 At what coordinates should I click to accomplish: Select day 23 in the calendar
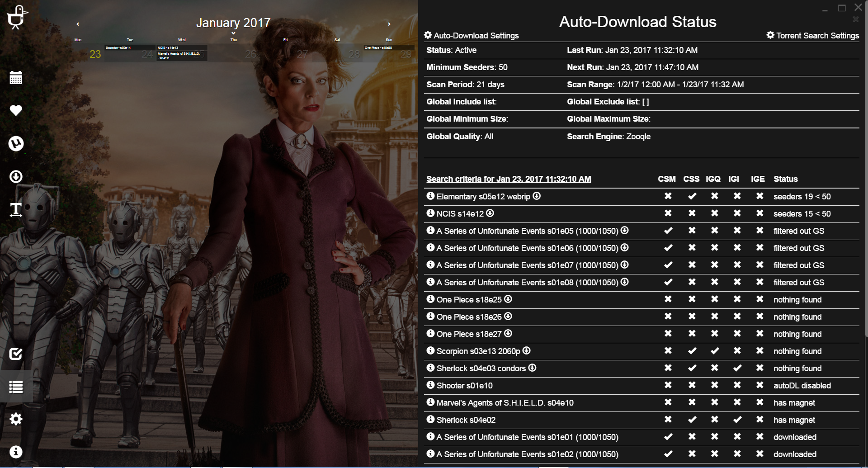pyautogui.click(x=95, y=54)
